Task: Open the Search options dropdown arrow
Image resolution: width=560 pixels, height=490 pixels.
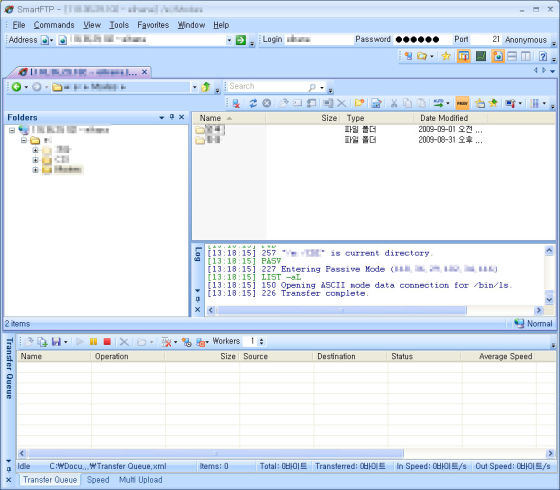Action: (x=322, y=88)
